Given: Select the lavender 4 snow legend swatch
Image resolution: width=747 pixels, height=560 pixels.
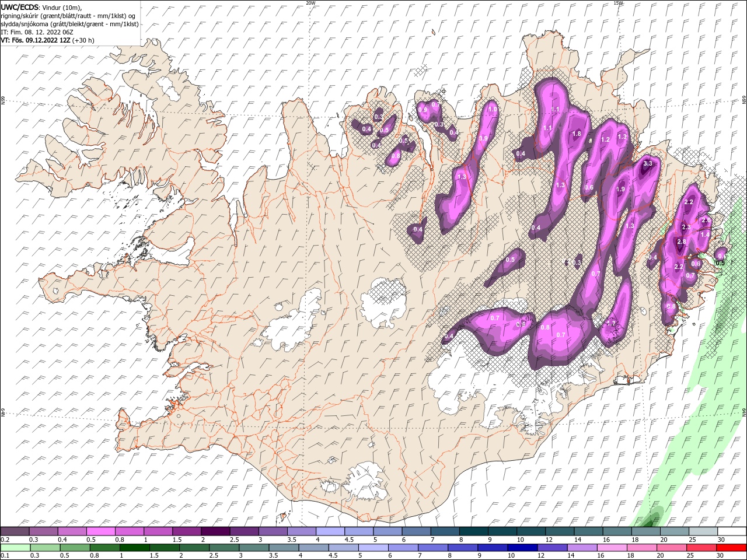Looking at the screenshot, I should [330, 531].
